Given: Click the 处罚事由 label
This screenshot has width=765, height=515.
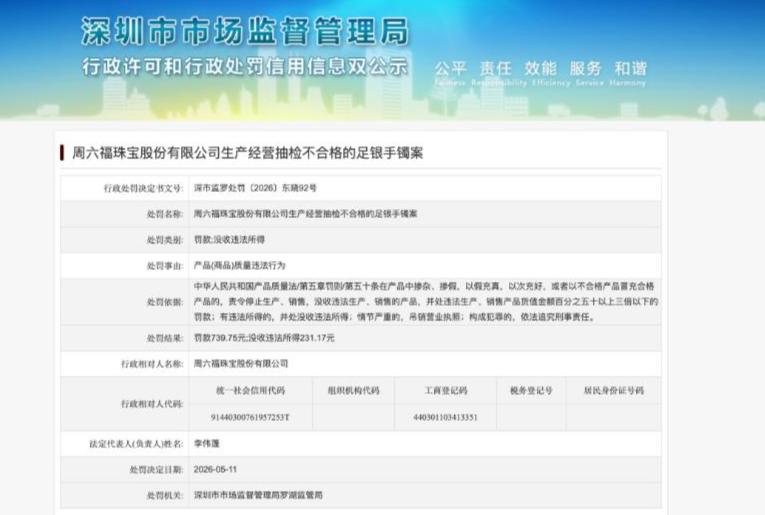Looking at the screenshot, I should [x=165, y=266].
